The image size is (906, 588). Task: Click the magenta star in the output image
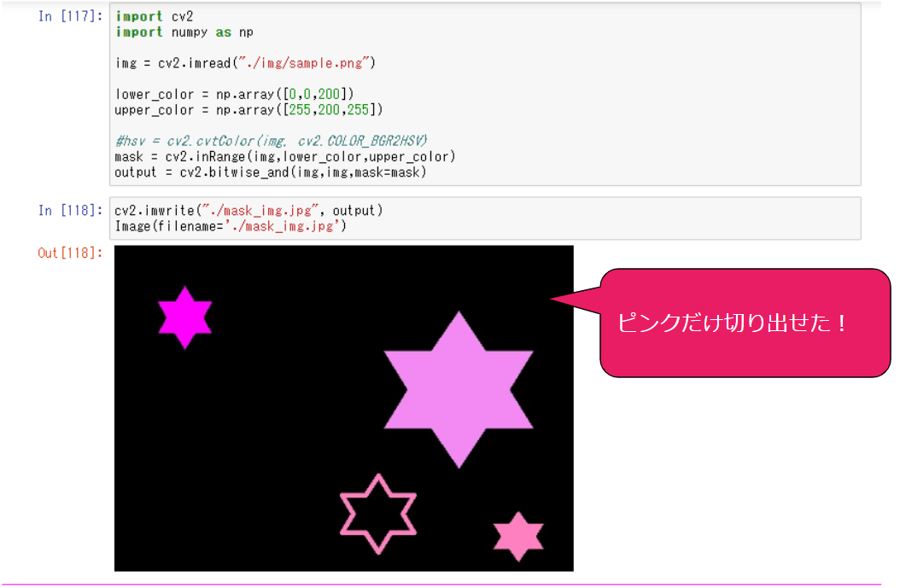point(184,319)
